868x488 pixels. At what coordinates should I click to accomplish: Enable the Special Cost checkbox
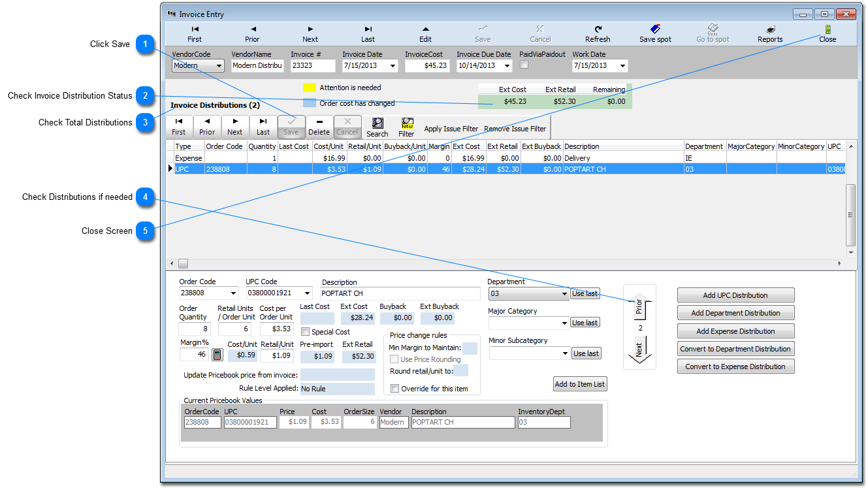click(x=305, y=331)
